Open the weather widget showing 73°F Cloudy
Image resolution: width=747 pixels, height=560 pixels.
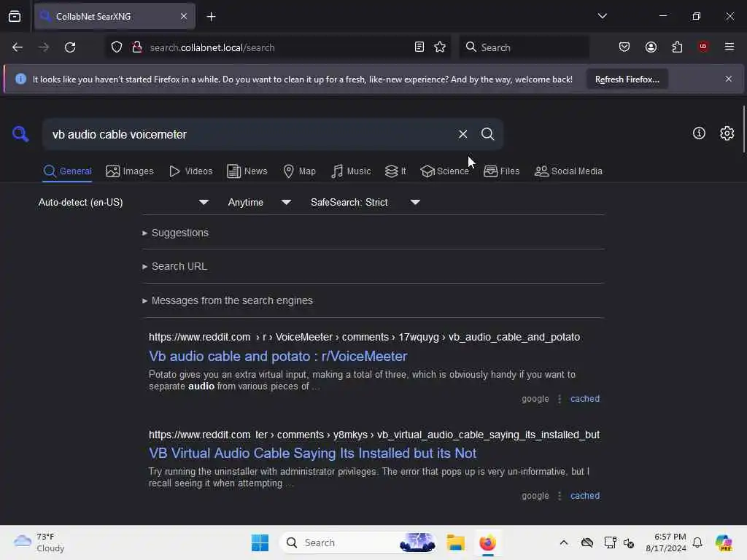38,542
